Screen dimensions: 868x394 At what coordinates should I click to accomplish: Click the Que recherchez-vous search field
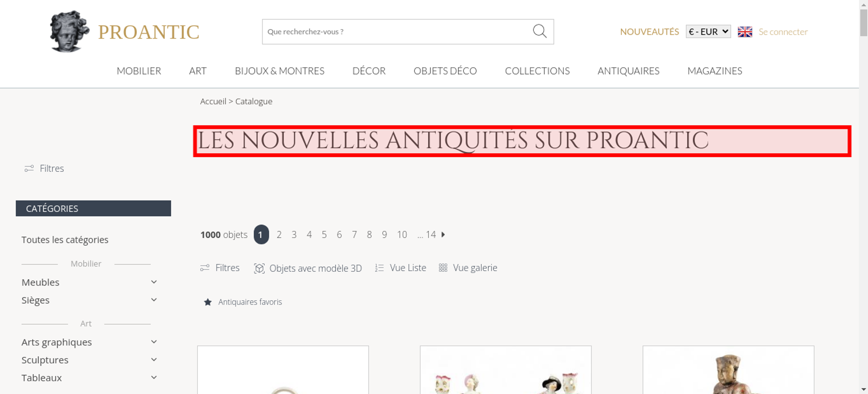coord(397,32)
